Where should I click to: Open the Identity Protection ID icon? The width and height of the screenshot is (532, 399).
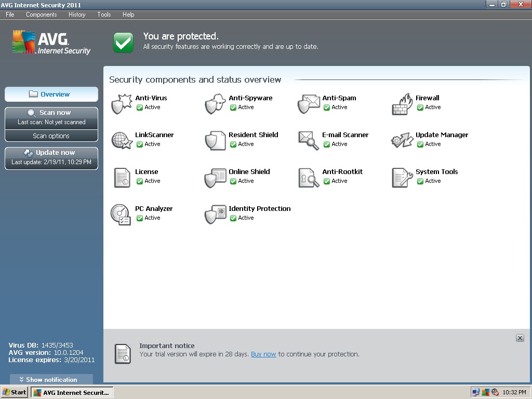215,215
